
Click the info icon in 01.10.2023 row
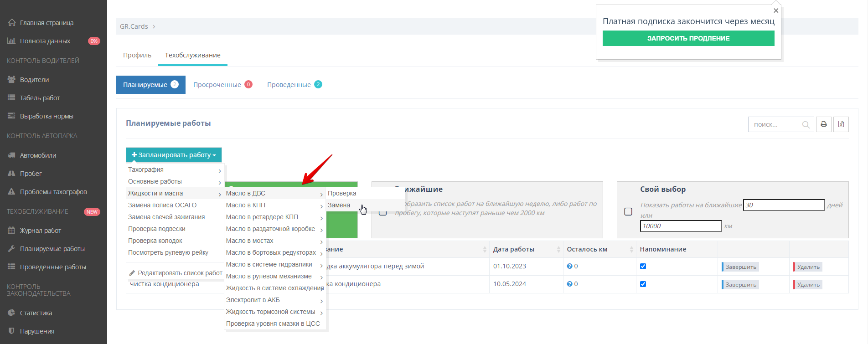click(569, 266)
